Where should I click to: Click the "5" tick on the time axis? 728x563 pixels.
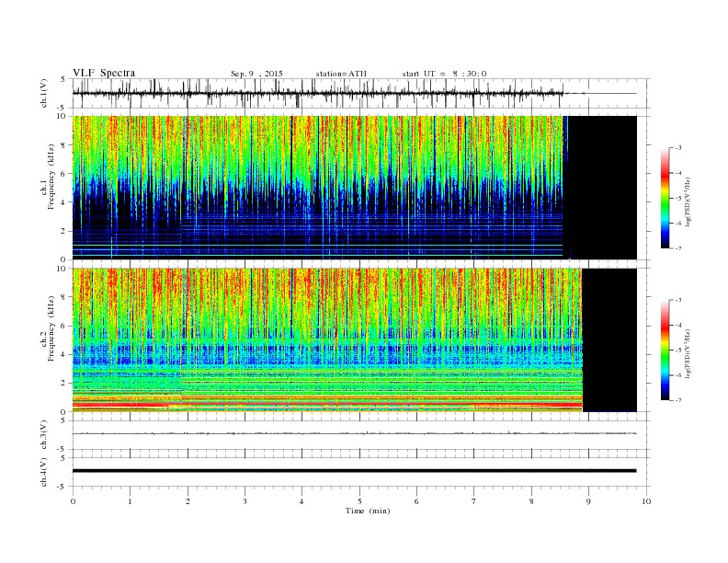(359, 501)
